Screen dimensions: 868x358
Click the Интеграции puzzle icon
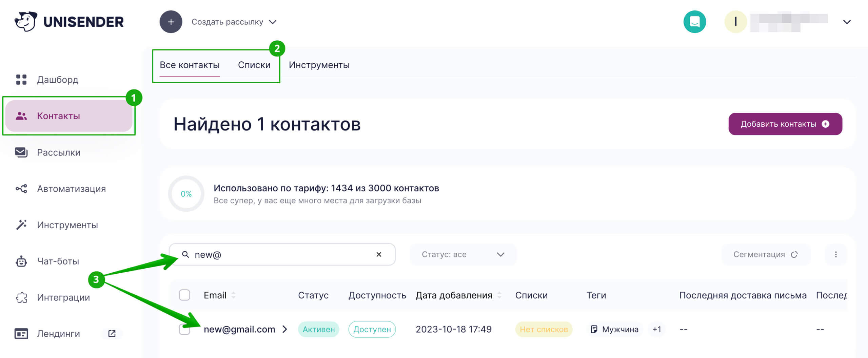(21, 297)
